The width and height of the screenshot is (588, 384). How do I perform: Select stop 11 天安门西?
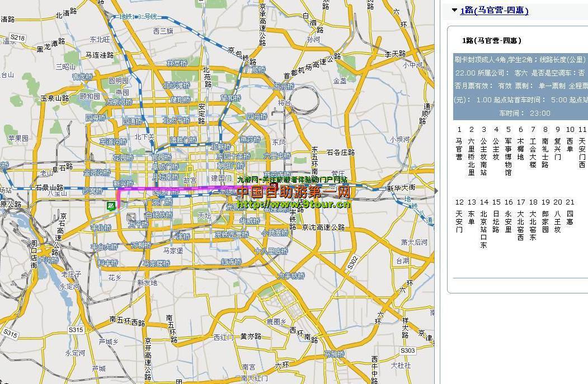582,151
